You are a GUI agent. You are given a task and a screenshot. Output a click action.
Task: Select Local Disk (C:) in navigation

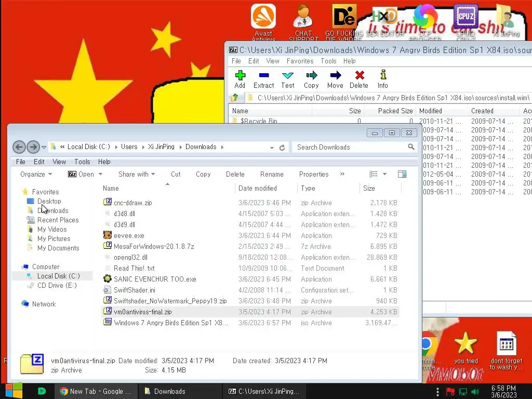(58, 276)
